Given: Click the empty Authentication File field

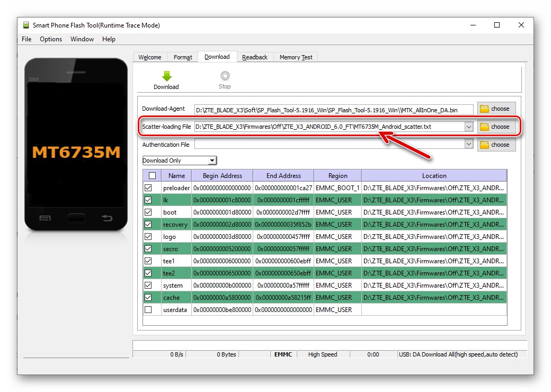Looking at the screenshot, I should tap(330, 144).
